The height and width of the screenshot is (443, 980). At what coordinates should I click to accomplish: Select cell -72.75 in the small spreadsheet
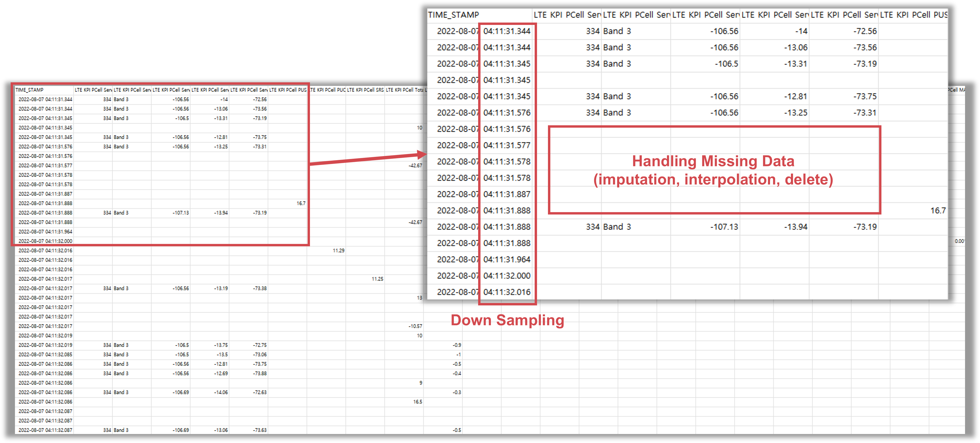click(x=260, y=345)
